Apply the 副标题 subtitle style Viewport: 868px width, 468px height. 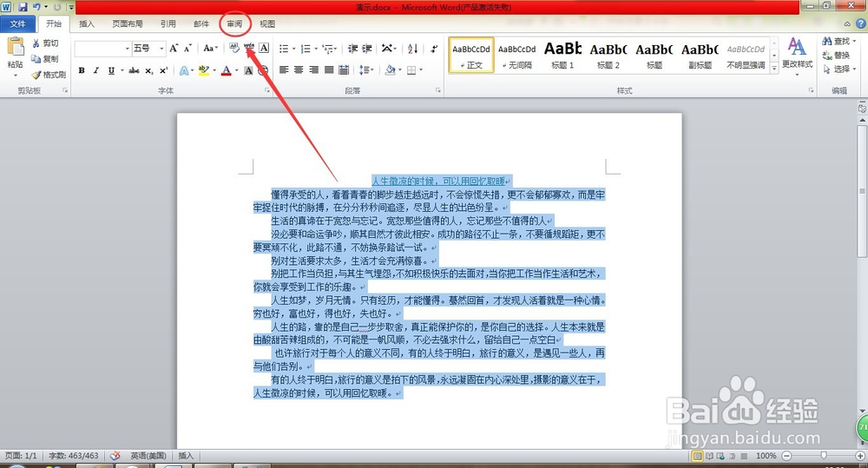point(700,56)
